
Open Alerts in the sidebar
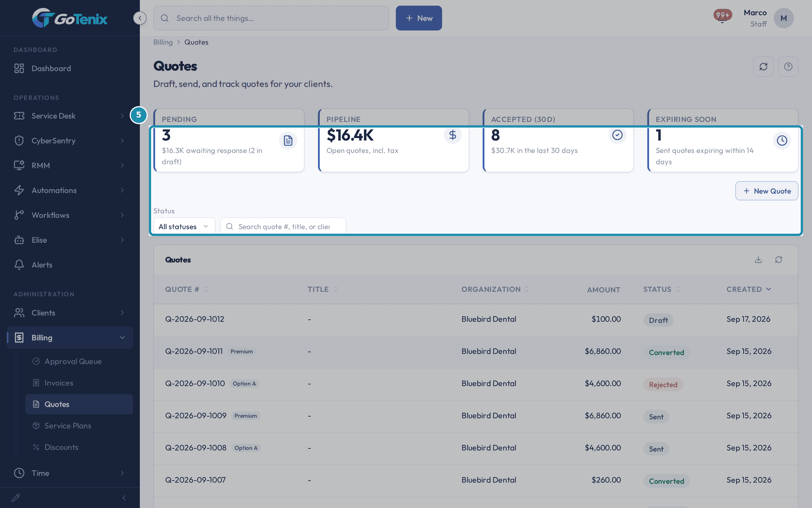tap(70, 265)
